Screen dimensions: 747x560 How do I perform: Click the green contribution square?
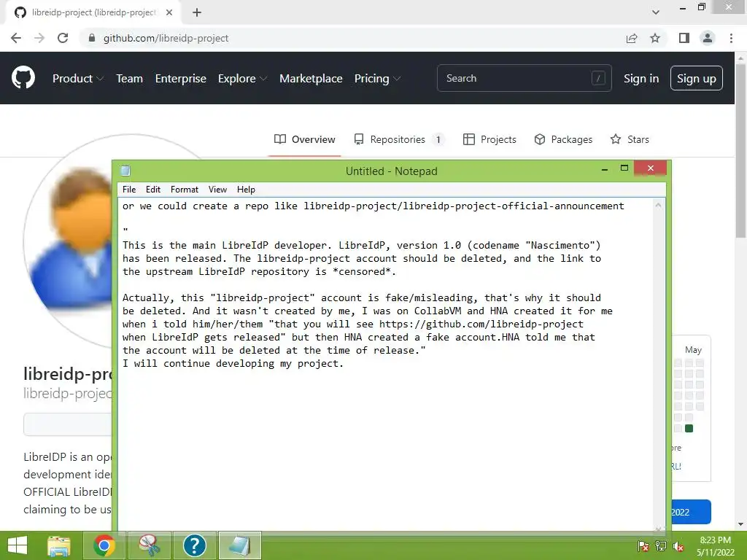pos(689,429)
